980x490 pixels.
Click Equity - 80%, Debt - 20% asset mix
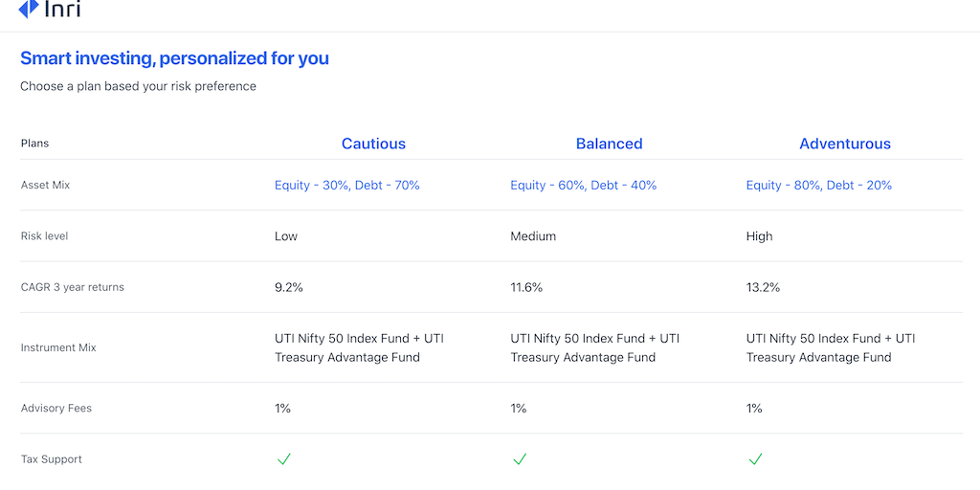[819, 185]
